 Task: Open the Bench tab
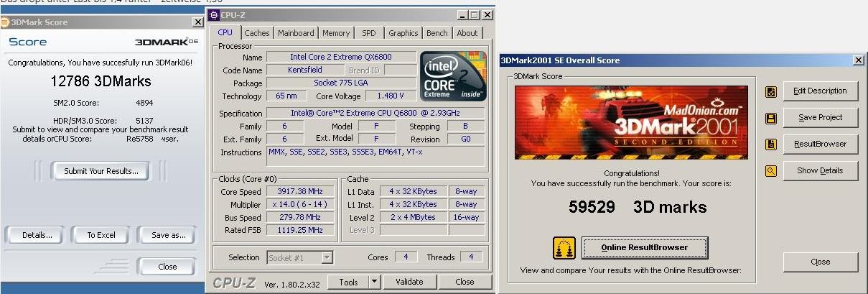[x=437, y=33]
